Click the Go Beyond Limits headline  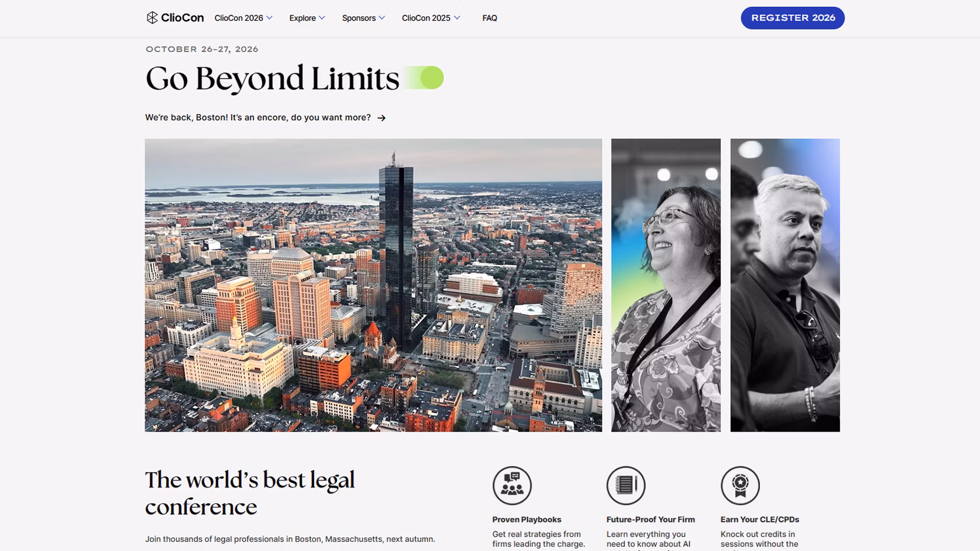[x=272, y=78]
